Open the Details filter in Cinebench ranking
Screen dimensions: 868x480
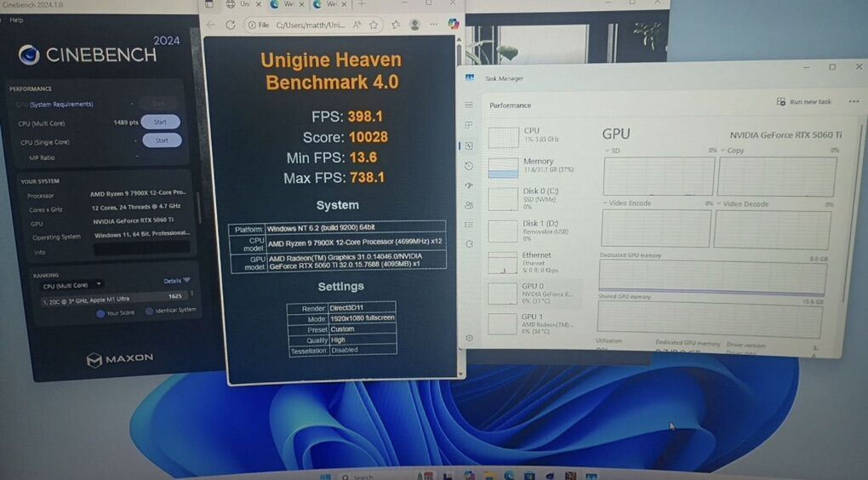(176, 281)
